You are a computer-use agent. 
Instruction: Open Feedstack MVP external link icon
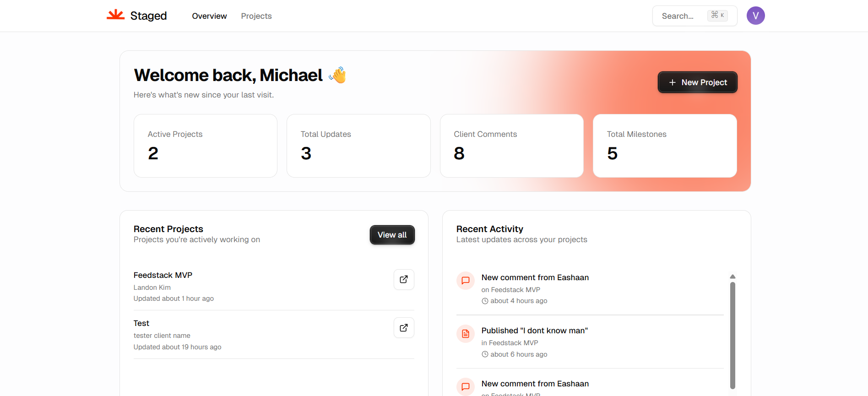(404, 279)
